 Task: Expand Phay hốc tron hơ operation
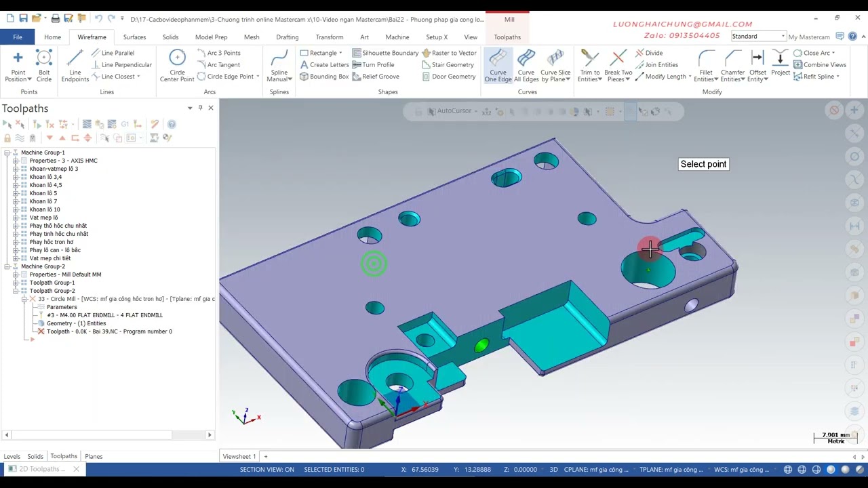15,242
